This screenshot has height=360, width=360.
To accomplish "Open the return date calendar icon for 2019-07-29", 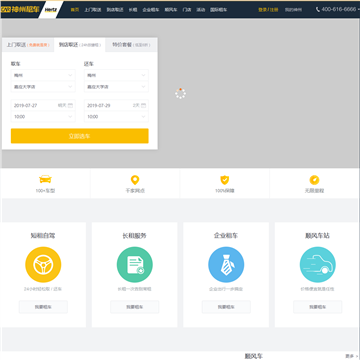I will click(143, 105).
